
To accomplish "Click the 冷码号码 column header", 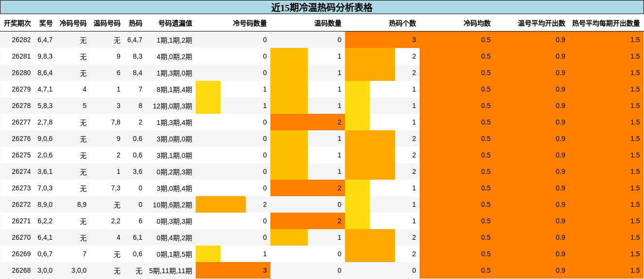I will pos(73,23).
